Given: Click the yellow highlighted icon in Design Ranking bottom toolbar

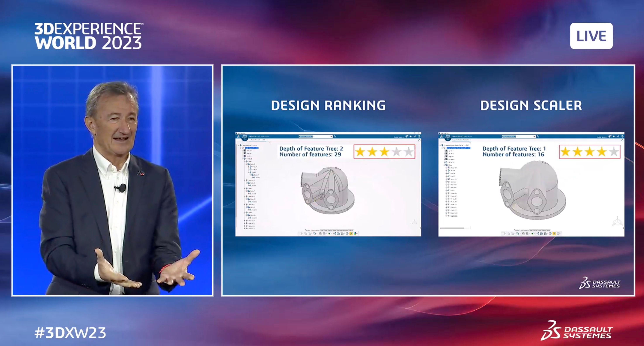Looking at the screenshot, I should [351, 234].
